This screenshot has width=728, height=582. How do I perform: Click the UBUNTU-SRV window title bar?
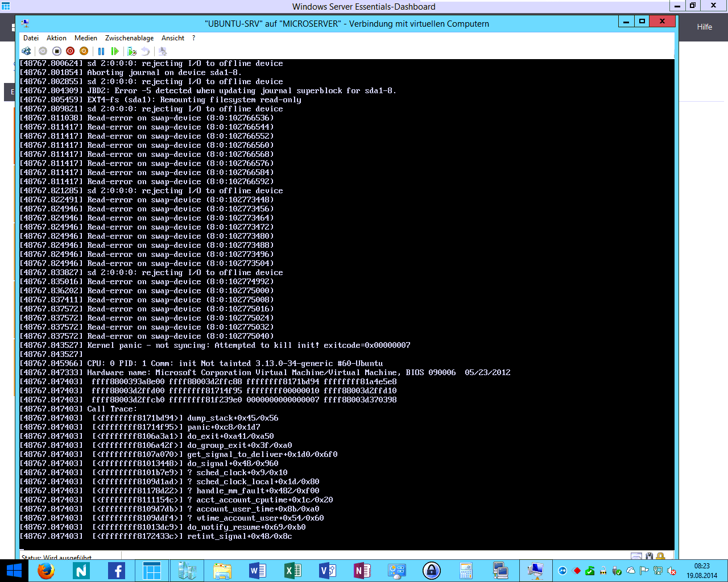point(347,23)
